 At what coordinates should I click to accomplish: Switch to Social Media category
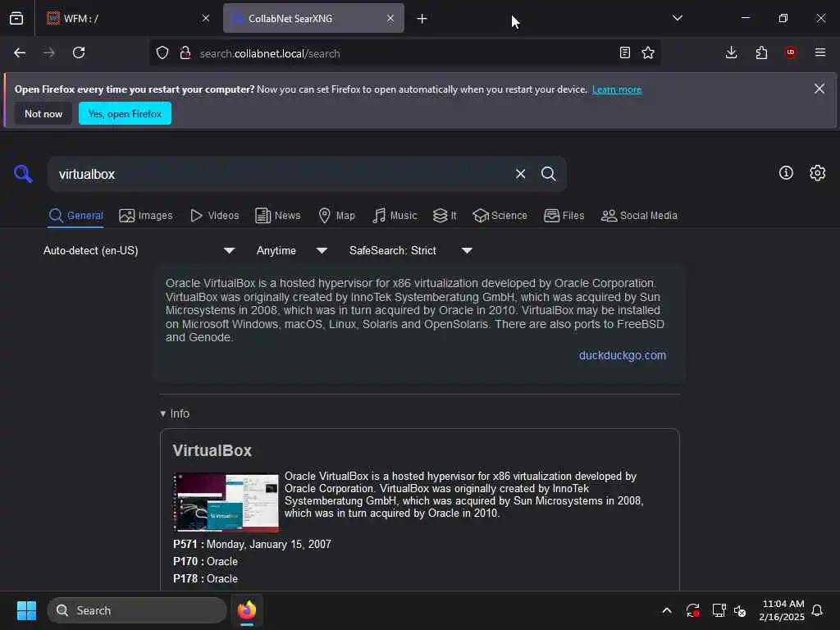pos(639,216)
